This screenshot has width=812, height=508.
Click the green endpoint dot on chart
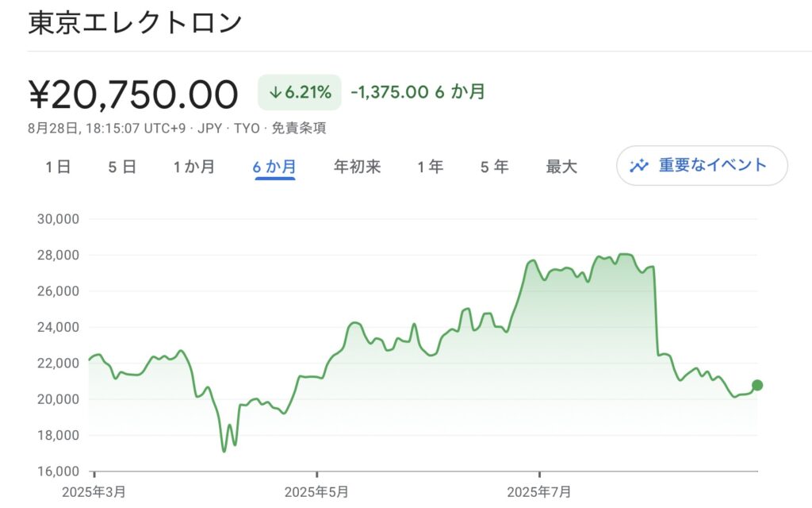757,385
